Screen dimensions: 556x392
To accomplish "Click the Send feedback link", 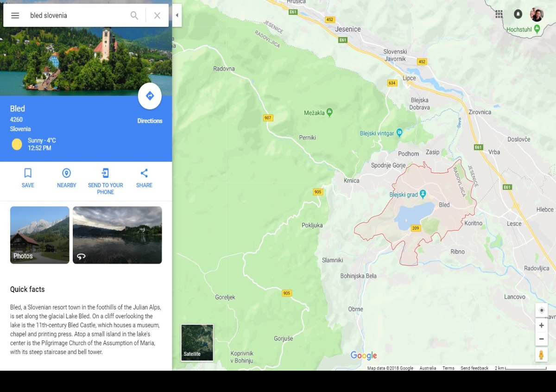I will pos(474,368).
